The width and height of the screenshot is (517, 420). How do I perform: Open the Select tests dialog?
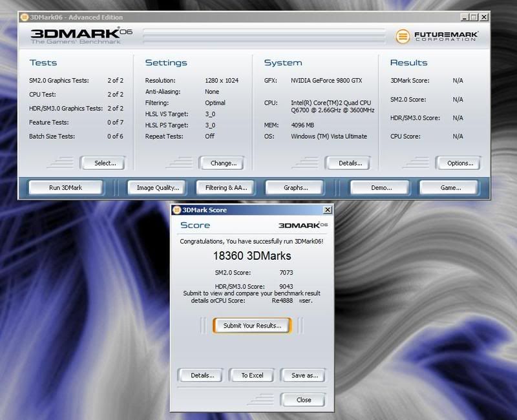tap(103, 163)
